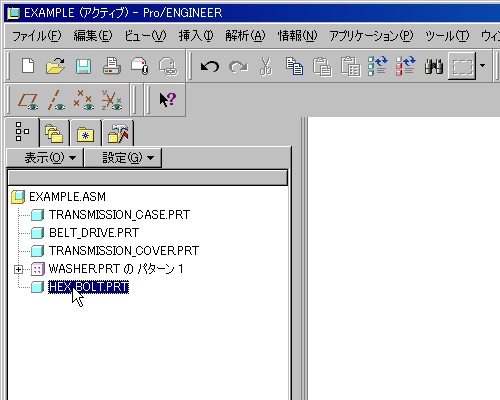Copy with the copy documents icon
500x400 pixels.
tap(294, 66)
